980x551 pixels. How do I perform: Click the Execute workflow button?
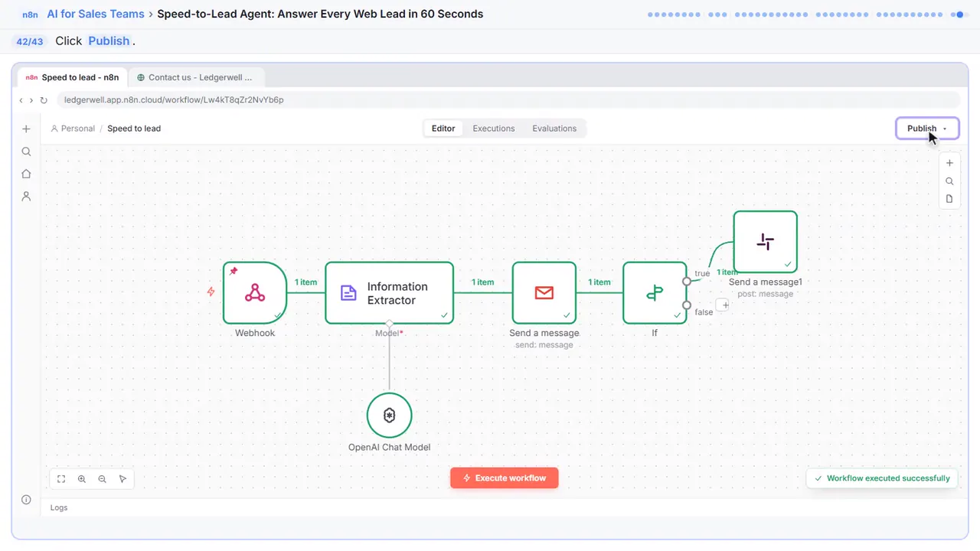click(x=504, y=478)
